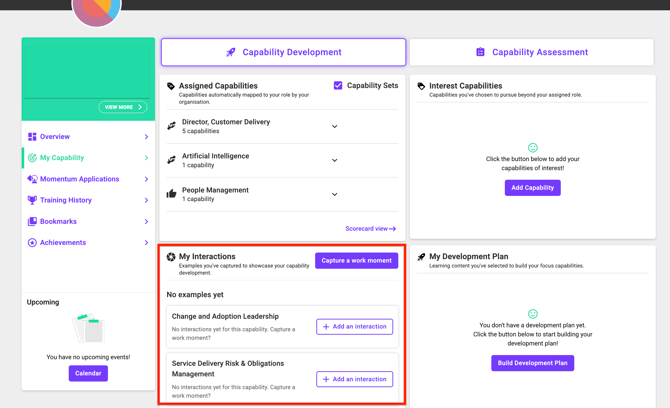
Task: Click the profile avatar at top
Action: click(x=97, y=11)
